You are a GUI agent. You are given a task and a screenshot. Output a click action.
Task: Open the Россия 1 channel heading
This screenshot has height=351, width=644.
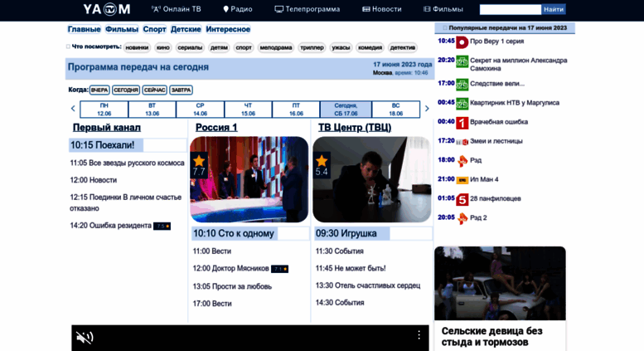tap(216, 128)
